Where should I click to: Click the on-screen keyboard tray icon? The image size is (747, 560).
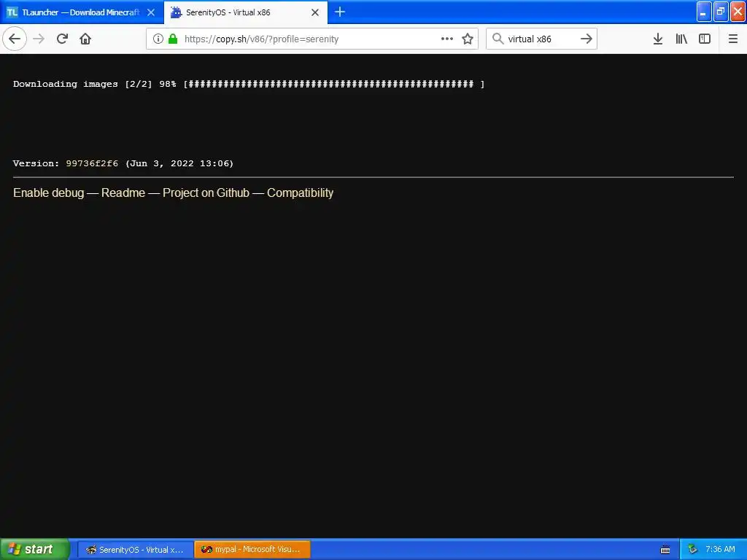coord(665,550)
